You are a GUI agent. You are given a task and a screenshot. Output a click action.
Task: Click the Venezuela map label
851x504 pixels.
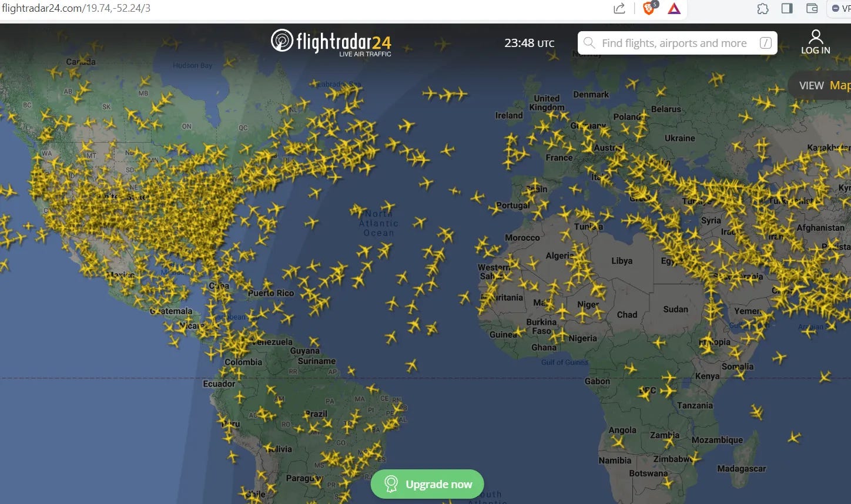[273, 342]
